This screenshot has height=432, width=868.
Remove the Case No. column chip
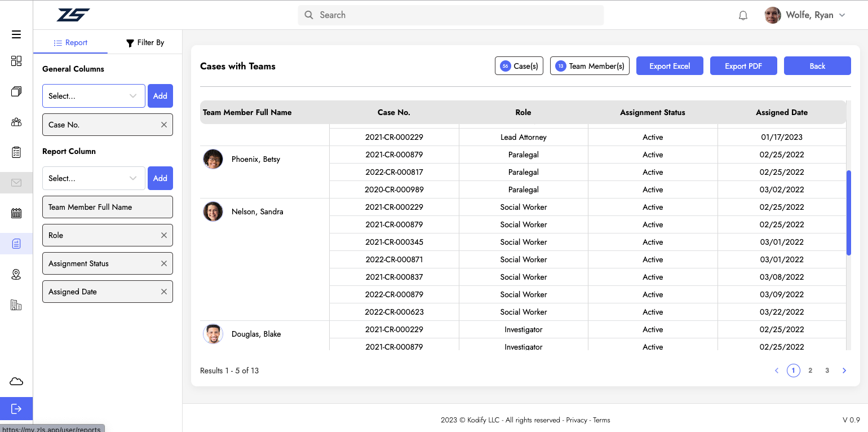(164, 125)
